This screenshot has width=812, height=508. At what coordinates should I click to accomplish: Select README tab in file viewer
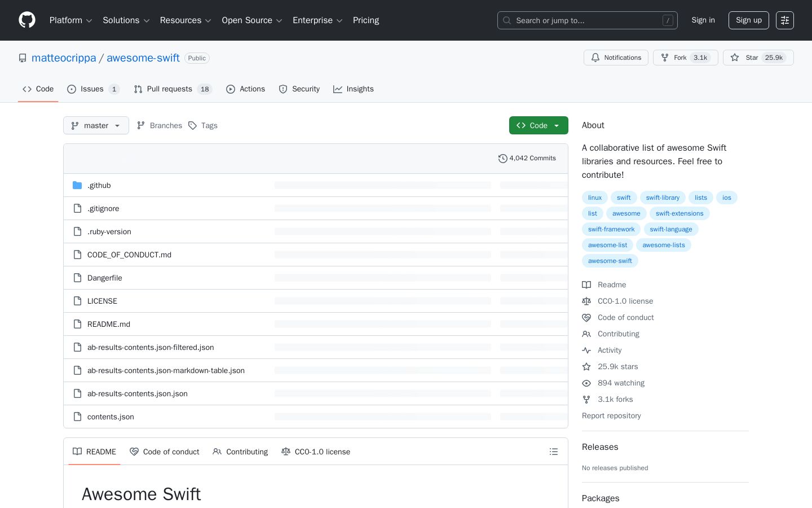pos(94,452)
